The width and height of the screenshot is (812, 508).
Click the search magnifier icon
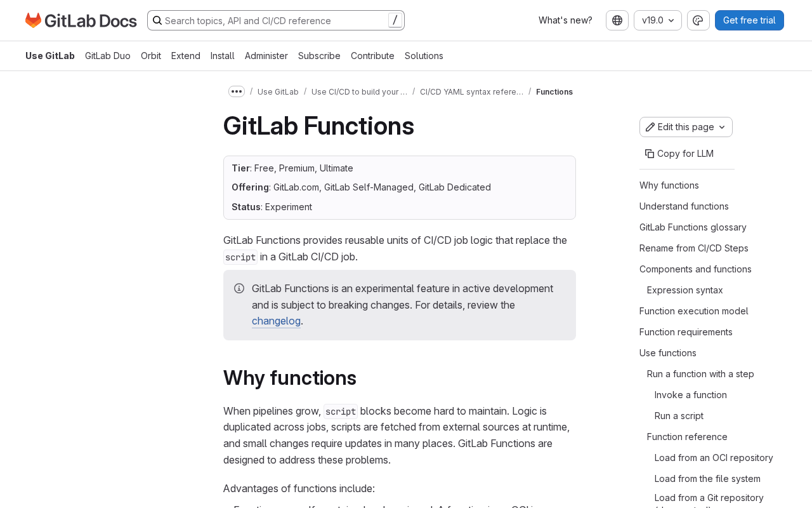[157, 20]
